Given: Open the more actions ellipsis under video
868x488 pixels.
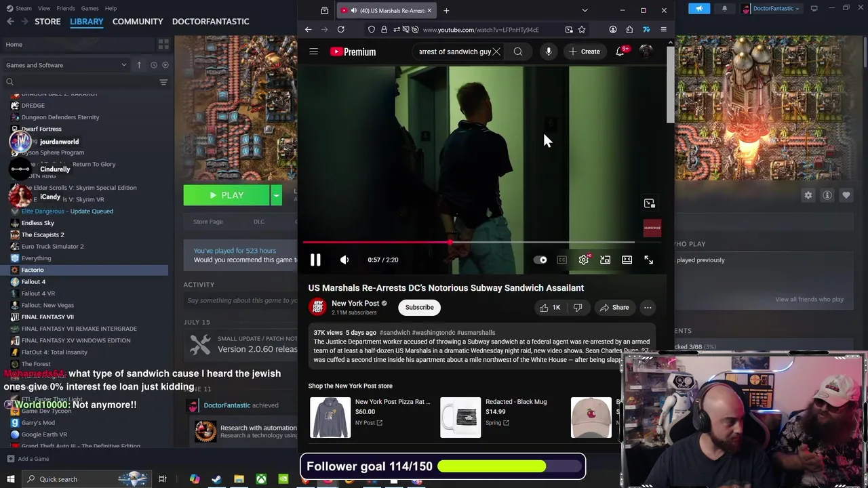Looking at the screenshot, I should pyautogui.click(x=648, y=307).
